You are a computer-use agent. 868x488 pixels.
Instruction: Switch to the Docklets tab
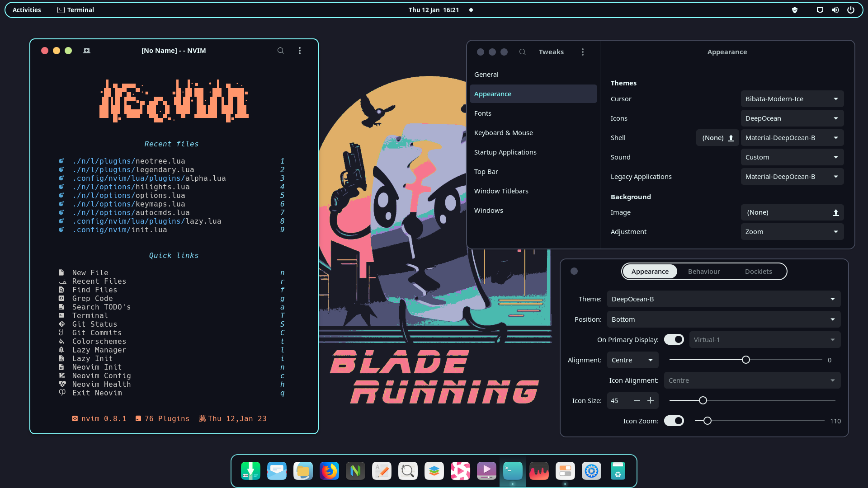point(758,272)
